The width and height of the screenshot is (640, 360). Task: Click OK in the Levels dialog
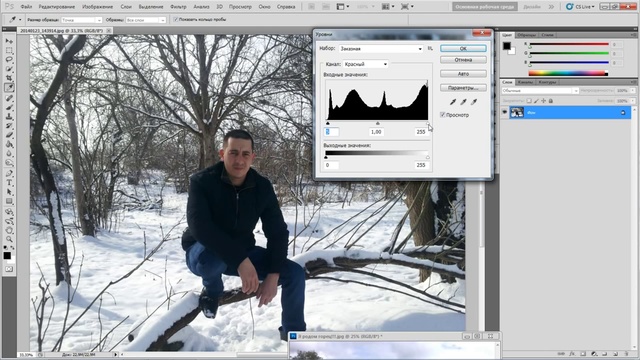(463, 48)
